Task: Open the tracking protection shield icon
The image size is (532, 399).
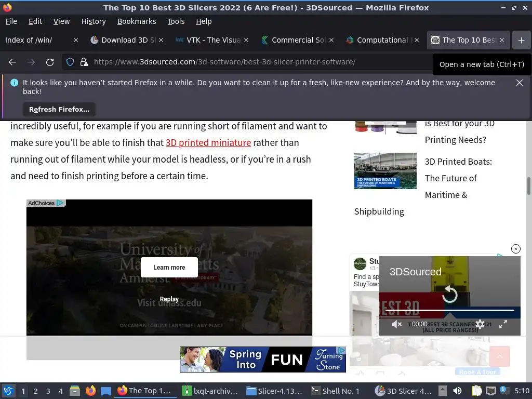Action: [70, 62]
